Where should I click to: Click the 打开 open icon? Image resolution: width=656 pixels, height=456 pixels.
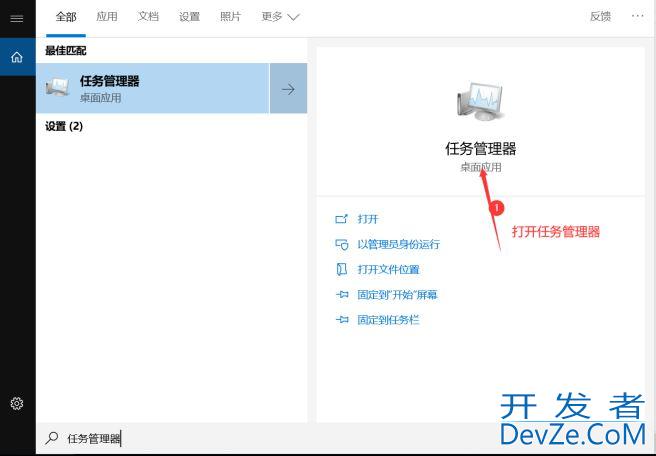click(x=341, y=219)
